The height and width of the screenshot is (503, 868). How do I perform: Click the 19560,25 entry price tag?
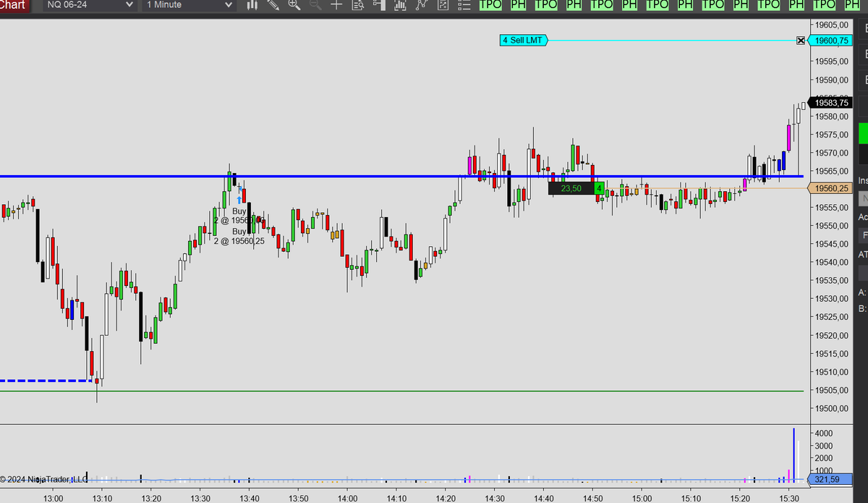[x=830, y=188]
